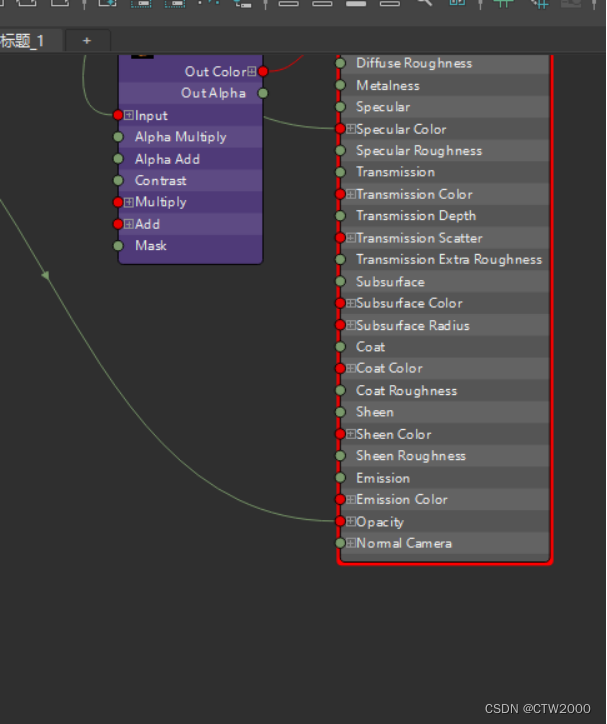Click the Input red port on purple node
This screenshot has height=724, width=607.
(x=118, y=115)
